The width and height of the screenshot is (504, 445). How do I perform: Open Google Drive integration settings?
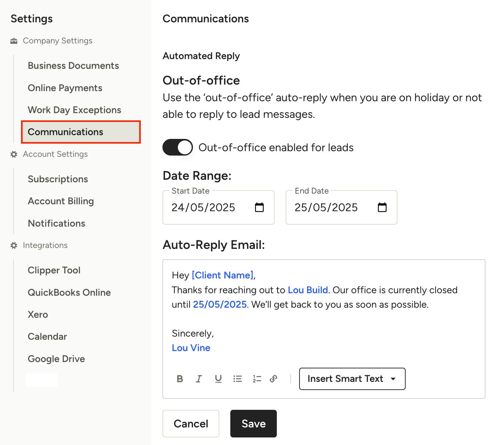(56, 359)
